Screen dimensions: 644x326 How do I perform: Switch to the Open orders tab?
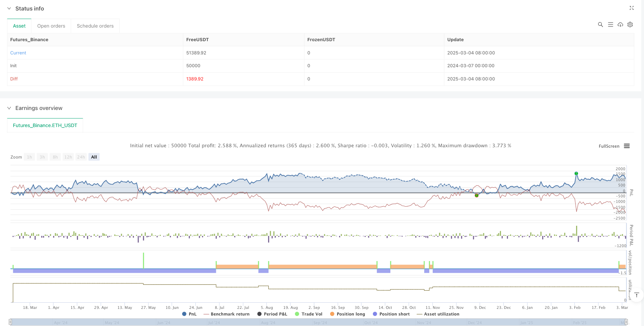pos(51,26)
